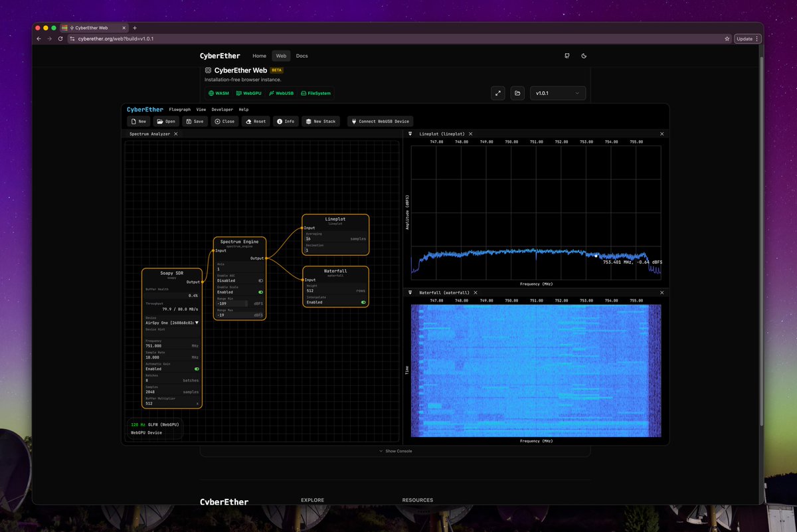Click the Axis field in Spectrum Engine
This screenshot has height=532, width=797.
pyautogui.click(x=240, y=269)
